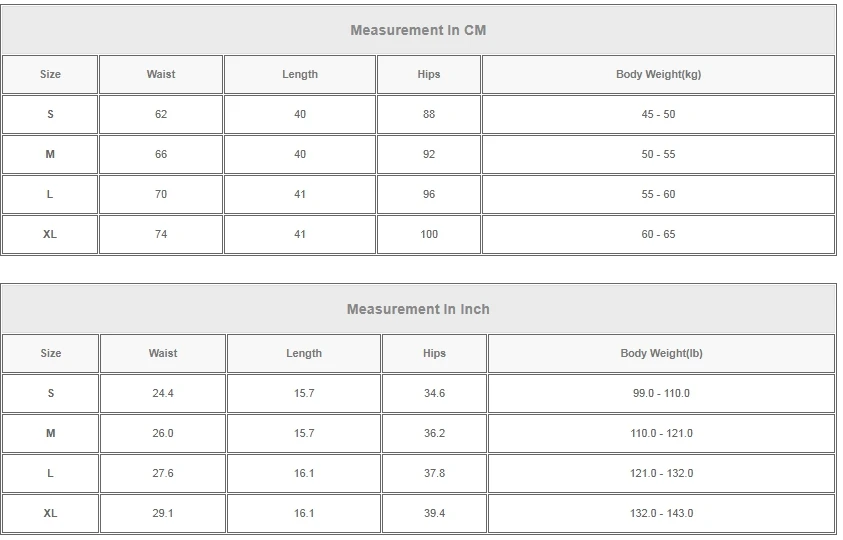Image resolution: width=843 pixels, height=540 pixels.
Task: Select the S size cell in the Inch table
Action: click(51, 393)
